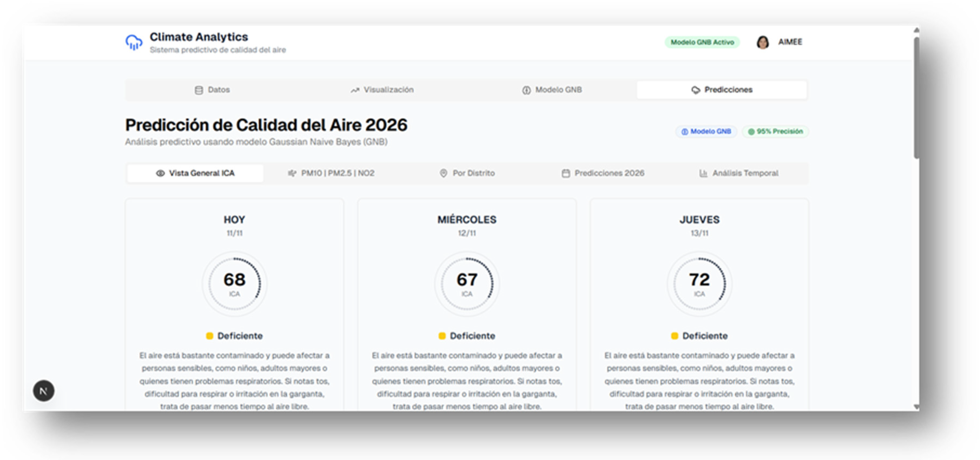The height and width of the screenshot is (460, 980).
Task: Click the MIÉRCOLES card date 12/11
Action: point(467,233)
